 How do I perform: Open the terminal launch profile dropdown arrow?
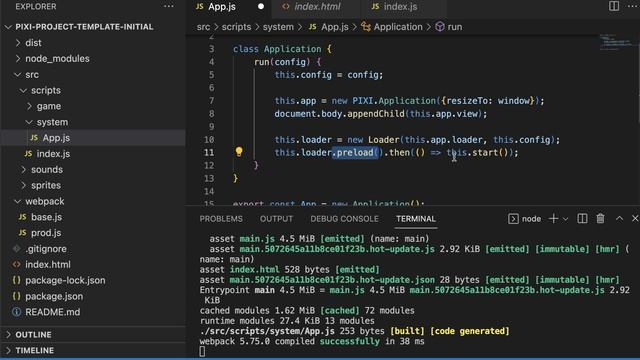coord(565,219)
